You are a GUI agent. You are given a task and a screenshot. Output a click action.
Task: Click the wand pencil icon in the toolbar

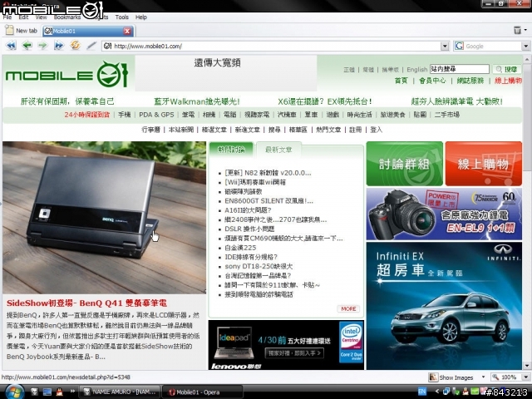pos(91,46)
